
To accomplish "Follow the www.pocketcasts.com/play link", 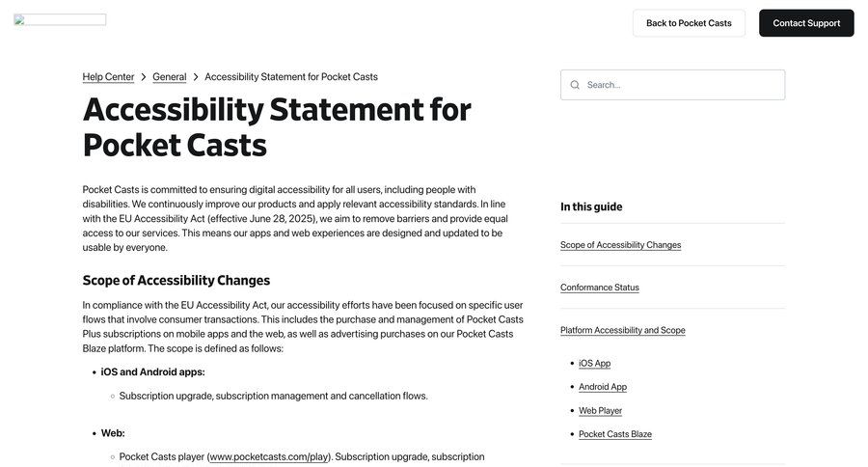I will point(269,456).
